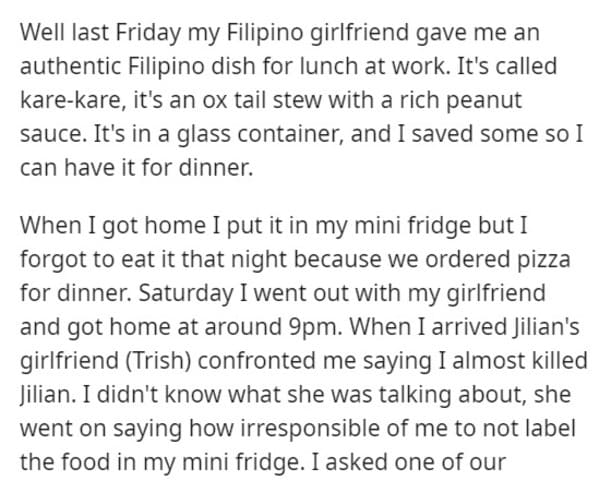
Task: Click the word "Saturday"
Action: tap(186, 293)
